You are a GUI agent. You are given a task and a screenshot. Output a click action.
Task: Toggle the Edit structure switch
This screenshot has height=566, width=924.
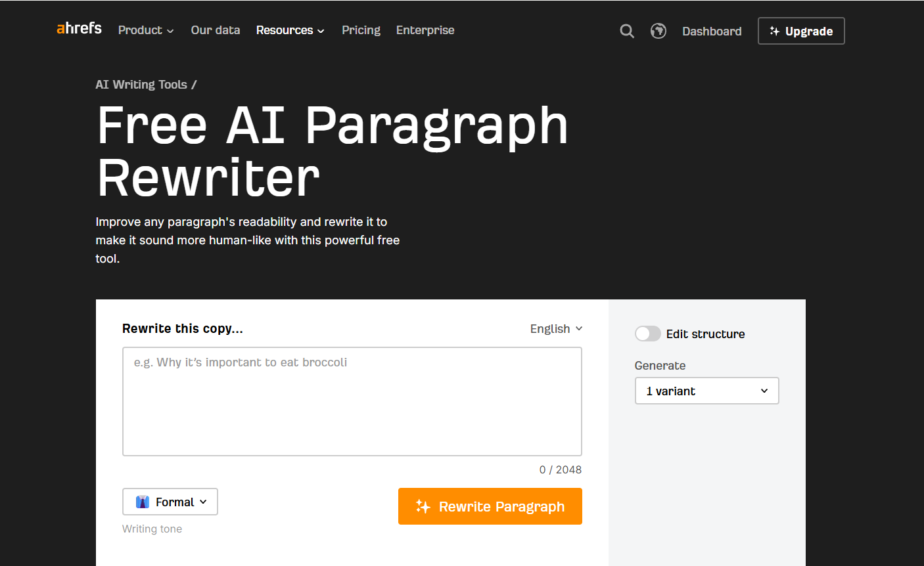[x=647, y=334]
